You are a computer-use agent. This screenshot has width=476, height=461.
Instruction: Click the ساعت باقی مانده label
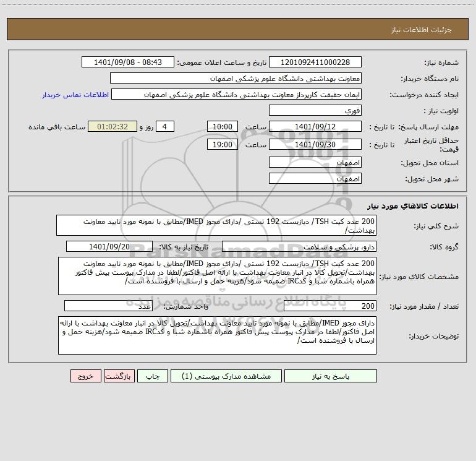[57, 127]
